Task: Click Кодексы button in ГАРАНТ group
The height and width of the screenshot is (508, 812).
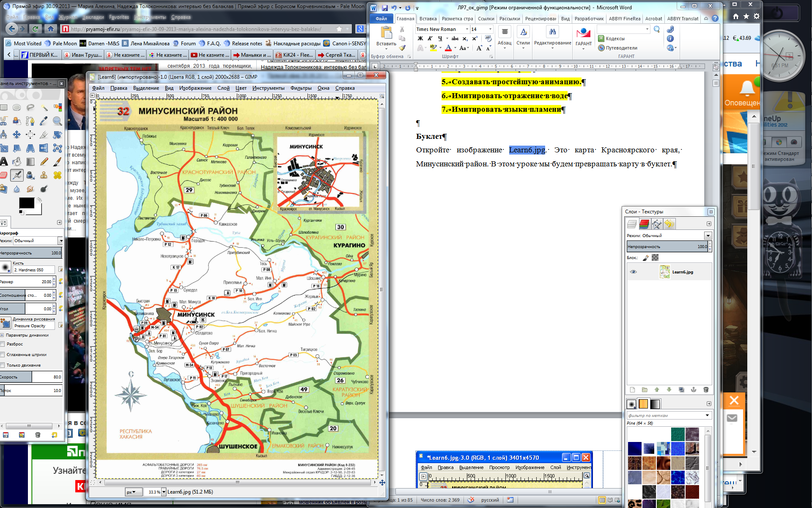Action: click(612, 39)
